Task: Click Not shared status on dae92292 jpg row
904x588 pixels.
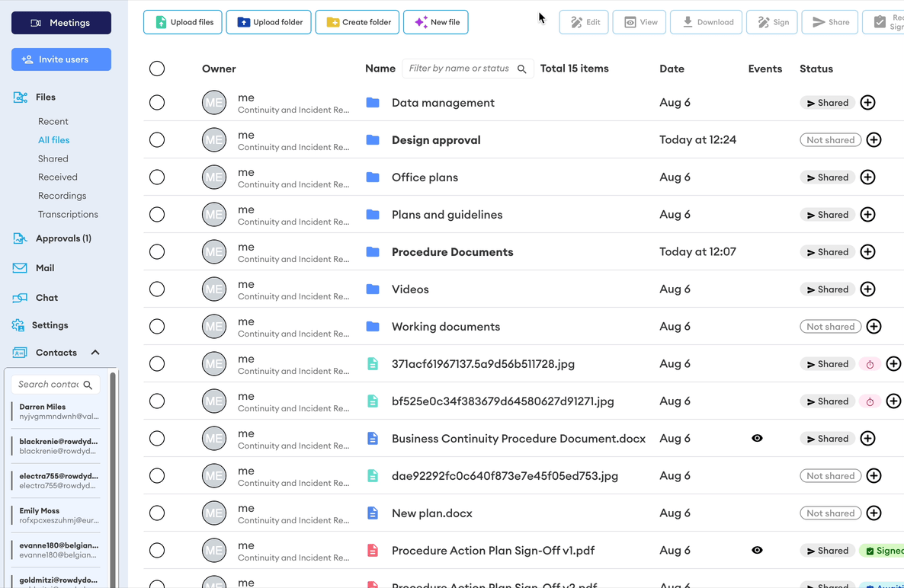Action: [831, 476]
